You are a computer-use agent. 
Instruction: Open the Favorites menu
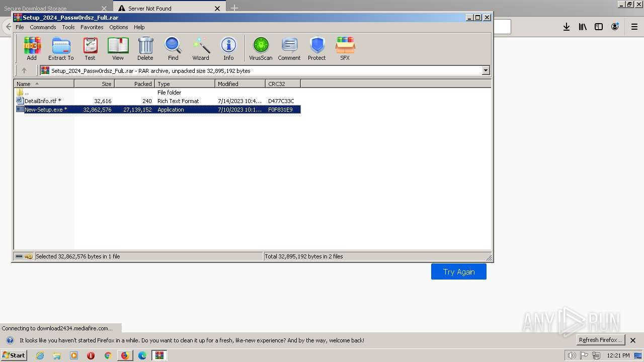click(92, 27)
